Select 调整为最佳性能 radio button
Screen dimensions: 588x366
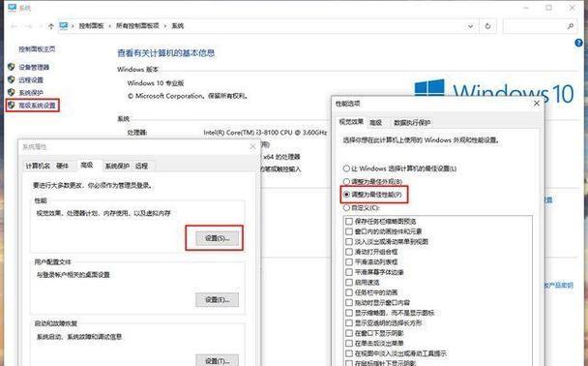tap(346, 195)
